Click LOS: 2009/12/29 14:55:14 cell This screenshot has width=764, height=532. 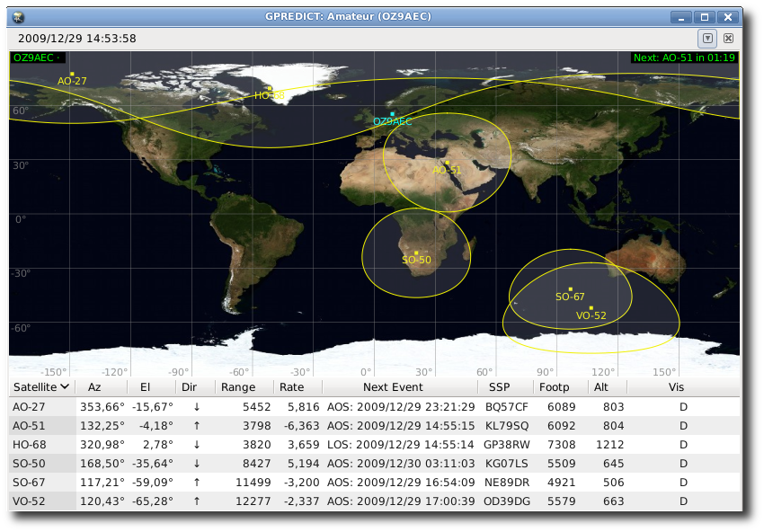(x=400, y=445)
